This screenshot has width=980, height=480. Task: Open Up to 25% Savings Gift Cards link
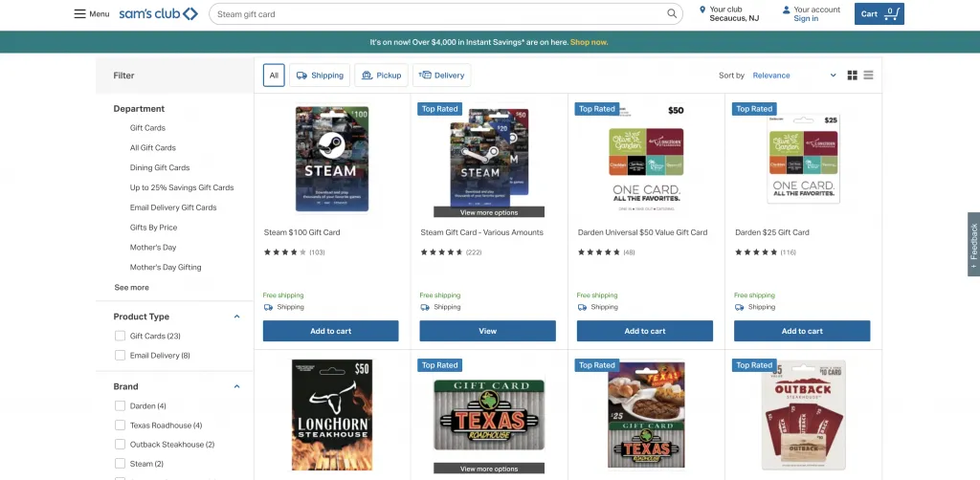tap(182, 187)
